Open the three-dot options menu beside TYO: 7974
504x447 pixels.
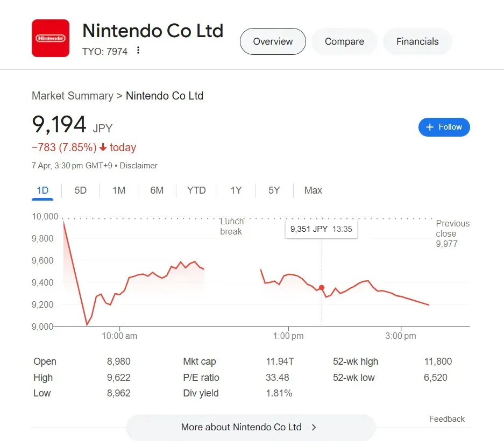tap(138, 51)
